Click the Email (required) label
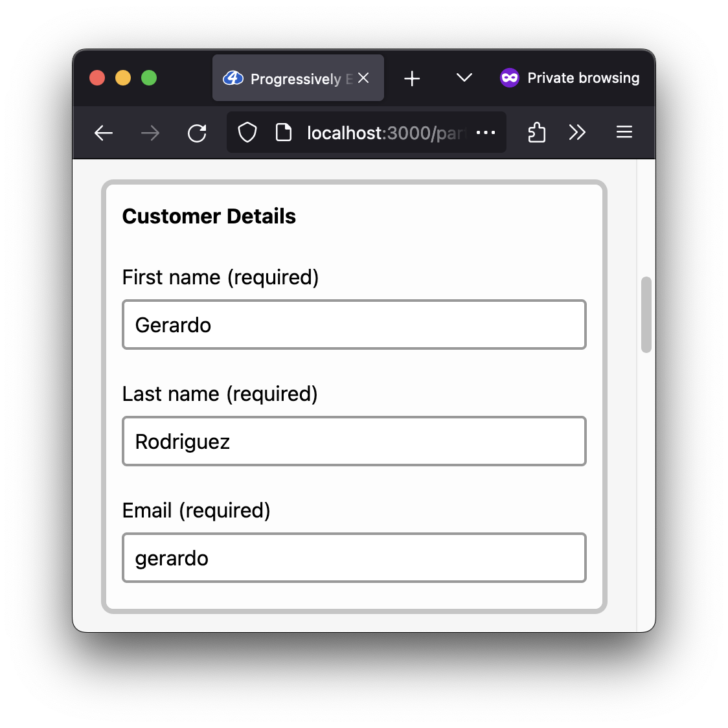728x728 pixels. 196,510
